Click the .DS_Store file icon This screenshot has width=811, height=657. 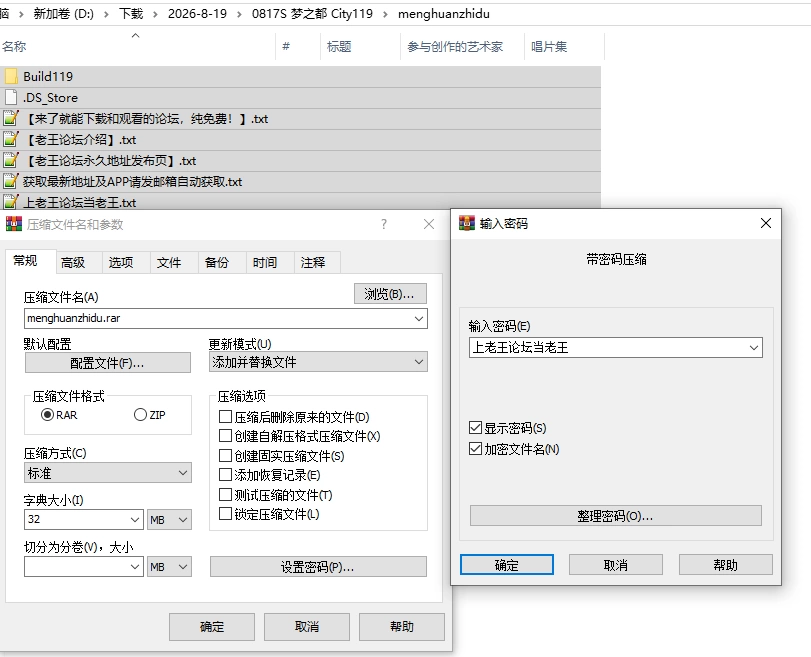11,97
